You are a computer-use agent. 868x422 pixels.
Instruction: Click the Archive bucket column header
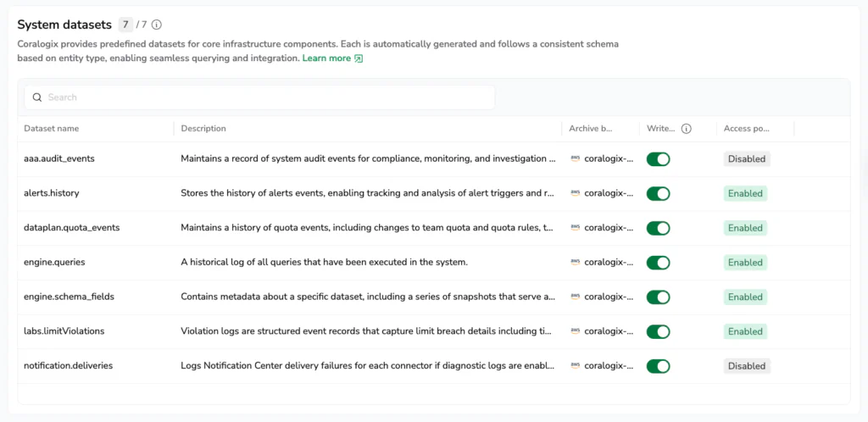point(591,129)
